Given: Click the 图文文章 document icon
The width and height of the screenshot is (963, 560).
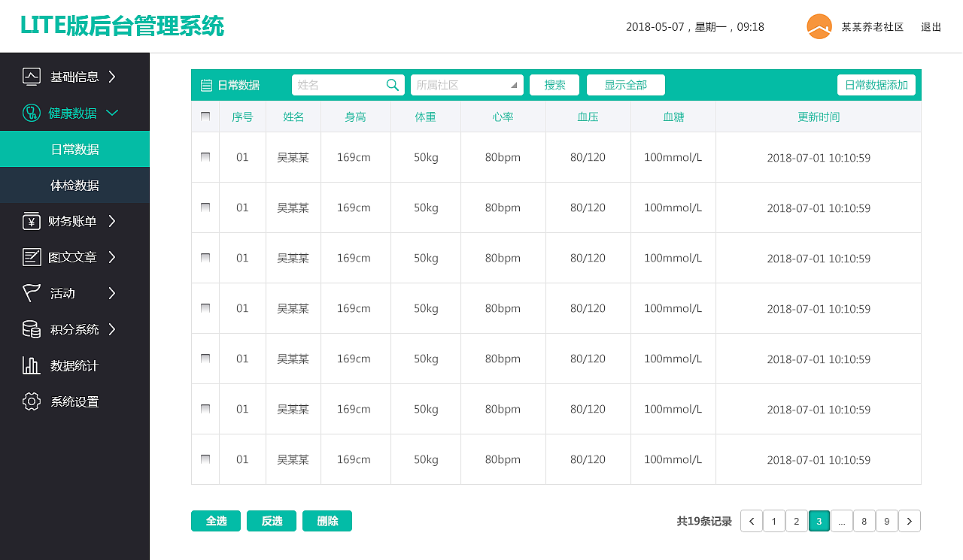Looking at the screenshot, I should (32, 257).
